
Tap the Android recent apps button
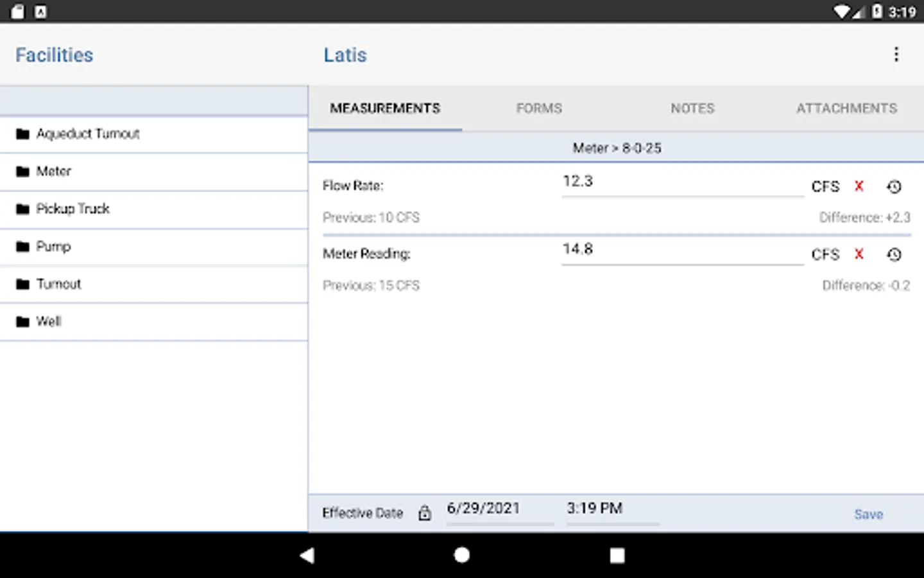coord(617,556)
